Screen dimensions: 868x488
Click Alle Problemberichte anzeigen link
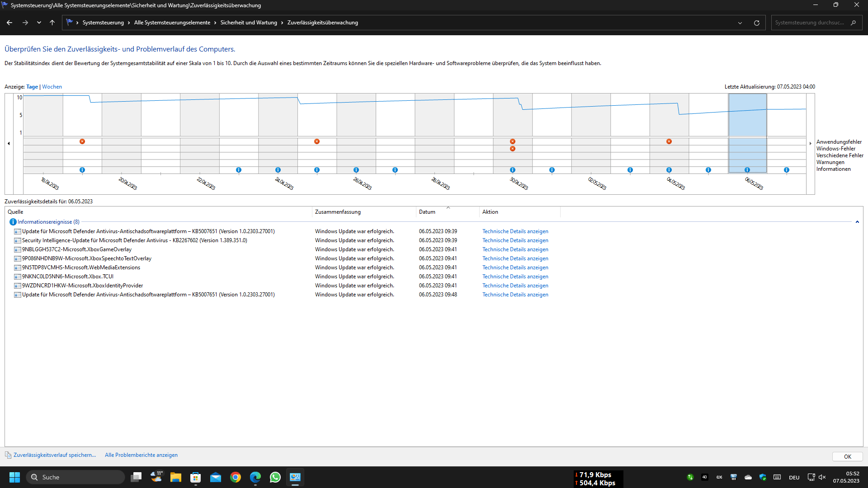(141, 455)
